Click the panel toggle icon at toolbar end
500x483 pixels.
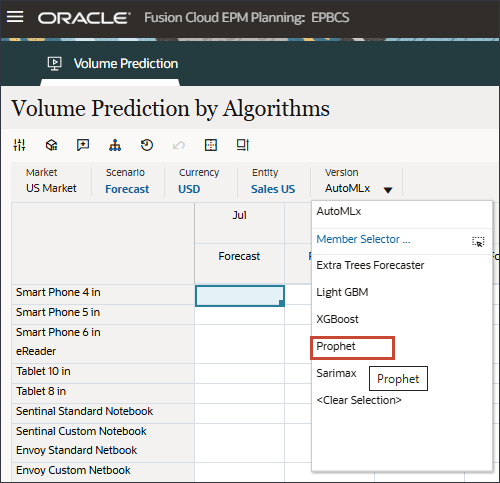click(243, 145)
